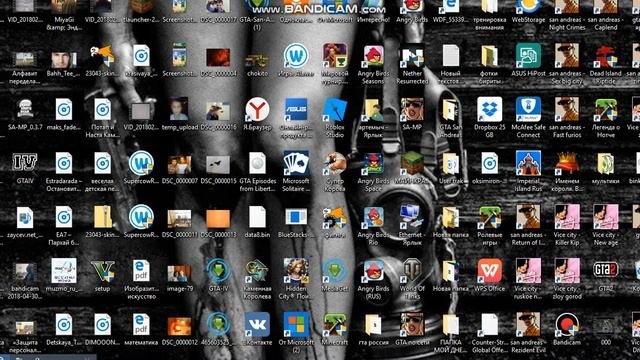Select the WebStorage shortcut
The image size is (640, 360).
(x=528, y=7)
